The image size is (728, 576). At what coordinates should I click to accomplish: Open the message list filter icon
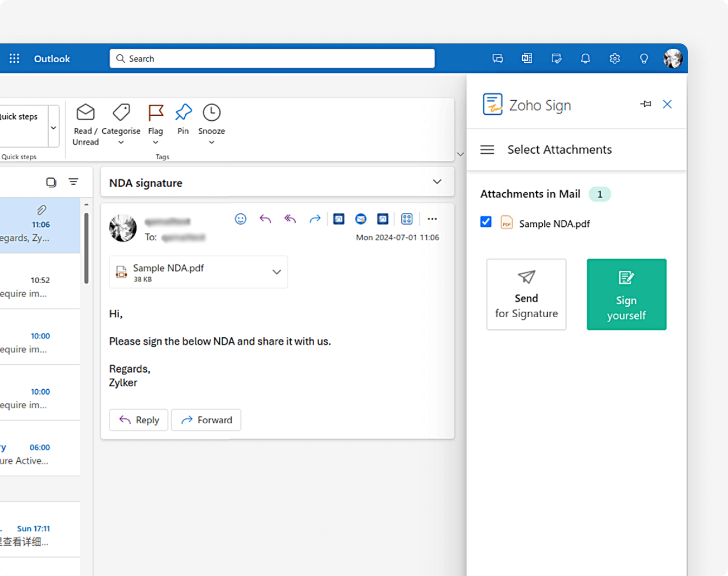74,182
